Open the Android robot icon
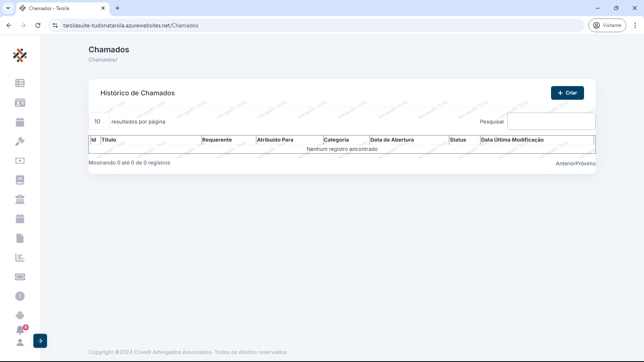Screen dimensions: 644x362 [x=20, y=315]
